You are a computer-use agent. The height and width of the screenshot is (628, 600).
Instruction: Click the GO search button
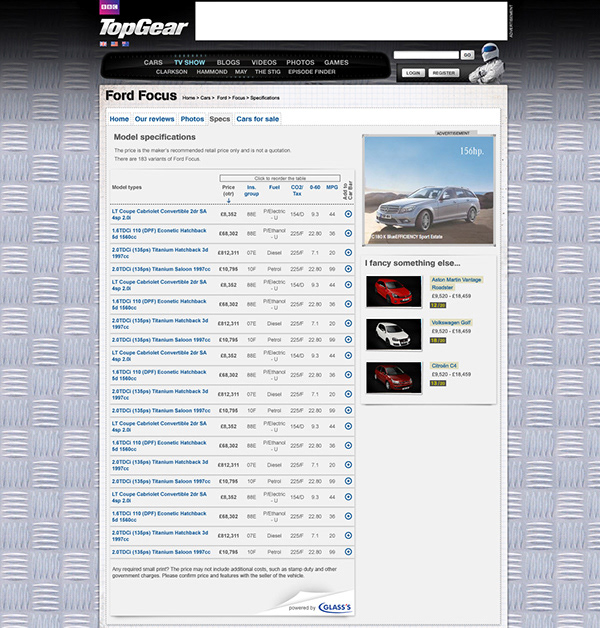467,55
